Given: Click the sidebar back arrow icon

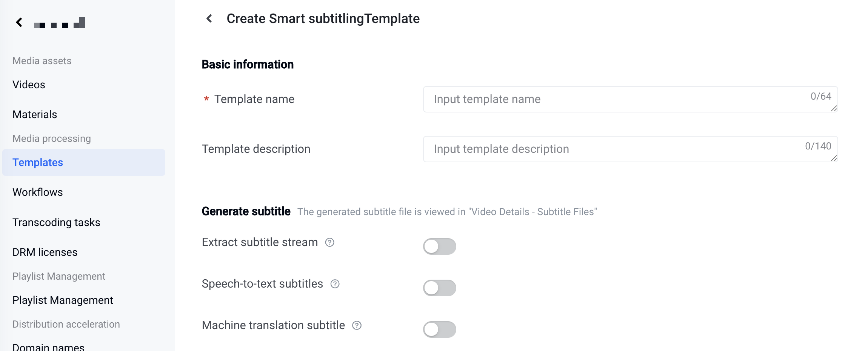Looking at the screenshot, I should coord(19,23).
